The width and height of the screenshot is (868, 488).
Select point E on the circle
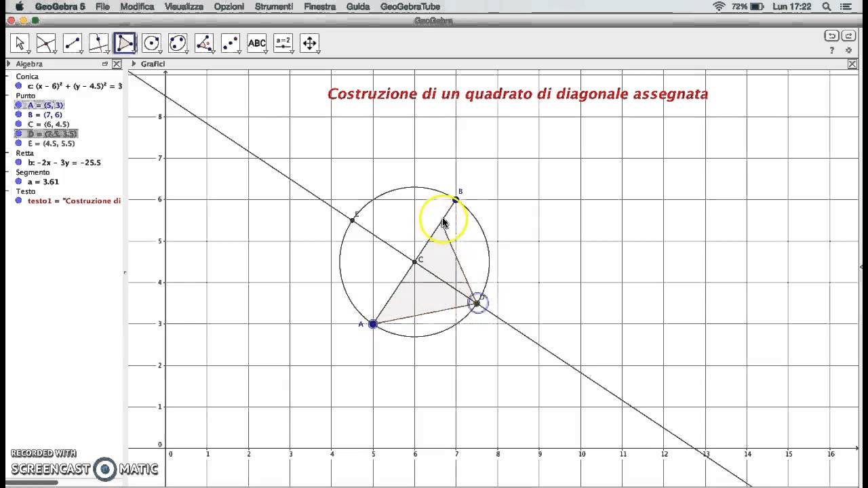(x=353, y=220)
